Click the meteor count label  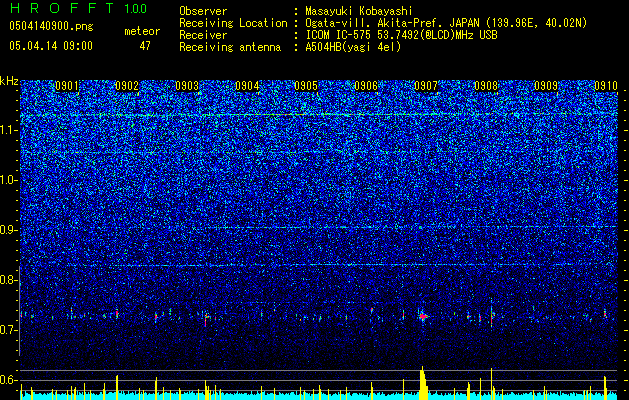coord(142,31)
